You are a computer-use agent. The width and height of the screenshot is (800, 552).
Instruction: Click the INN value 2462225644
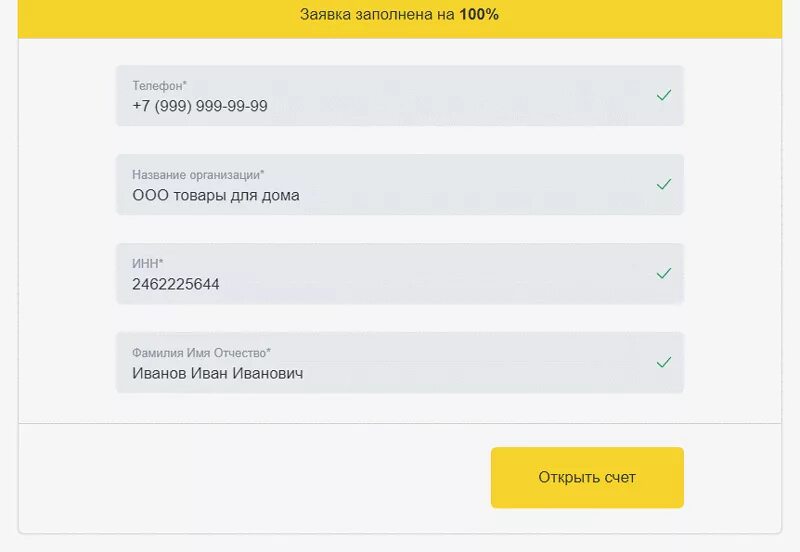point(176,284)
